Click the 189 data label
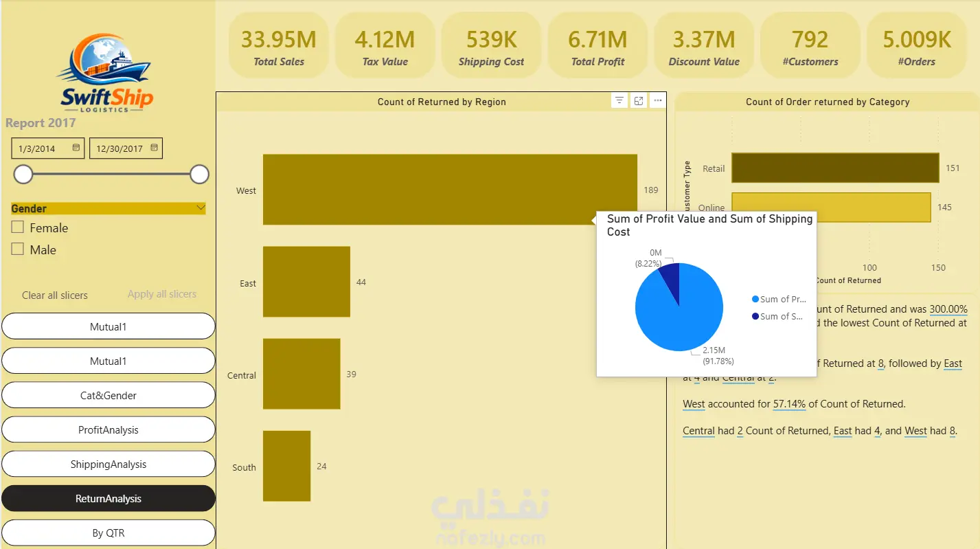The width and height of the screenshot is (980, 549). 650,190
